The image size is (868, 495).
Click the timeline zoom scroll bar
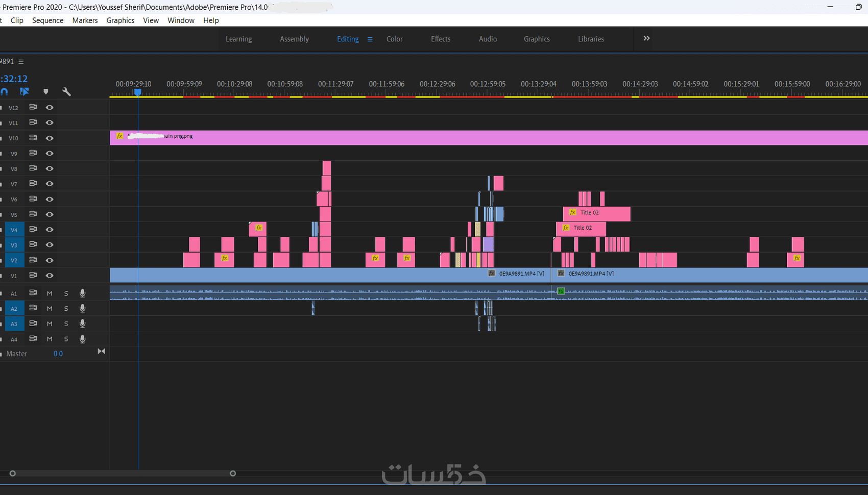(123, 474)
